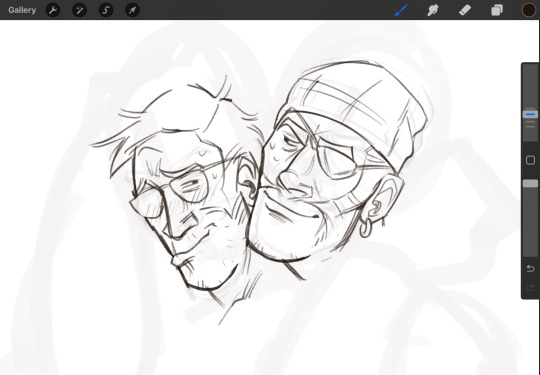Screen dimensions: 540x375
Task: Open the Layers panel
Action: pos(497,10)
